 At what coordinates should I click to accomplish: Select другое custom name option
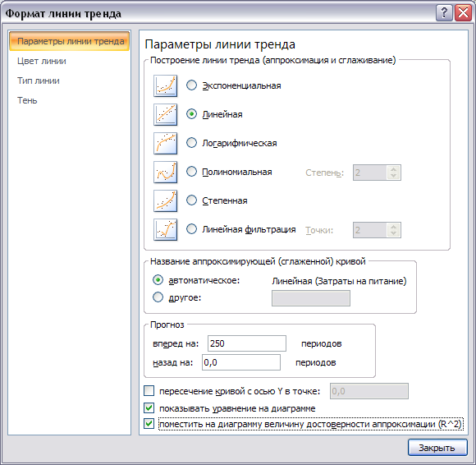(158, 297)
